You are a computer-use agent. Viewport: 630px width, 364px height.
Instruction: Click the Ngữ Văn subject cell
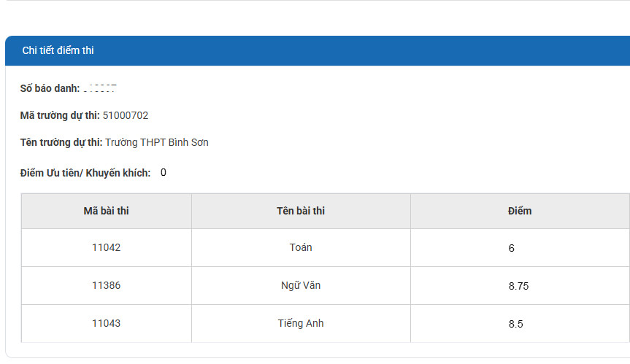pyautogui.click(x=301, y=285)
